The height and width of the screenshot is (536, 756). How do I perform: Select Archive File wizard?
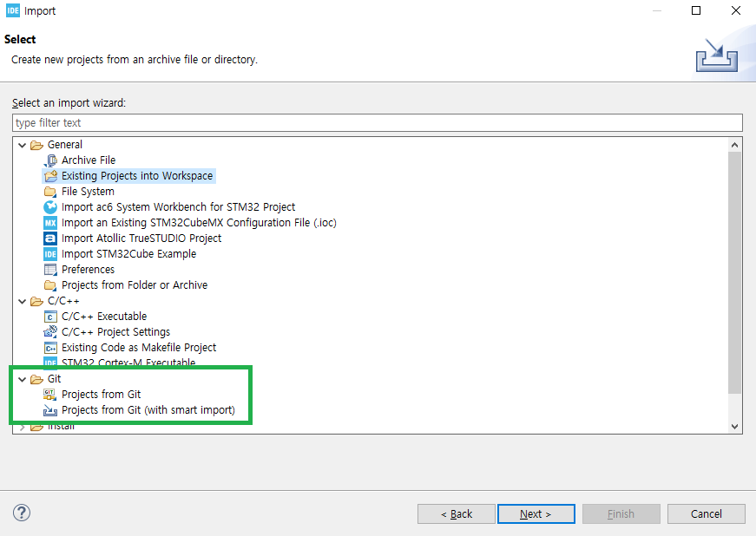(89, 160)
